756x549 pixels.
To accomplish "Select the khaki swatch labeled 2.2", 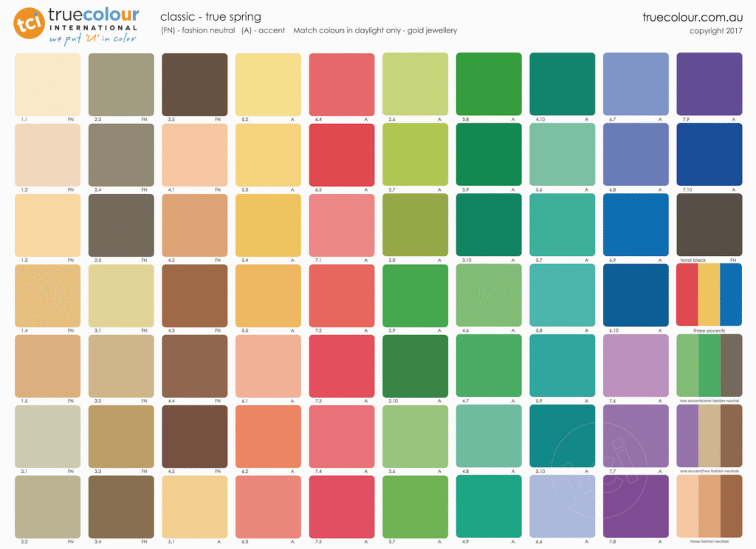I will click(x=47, y=505).
